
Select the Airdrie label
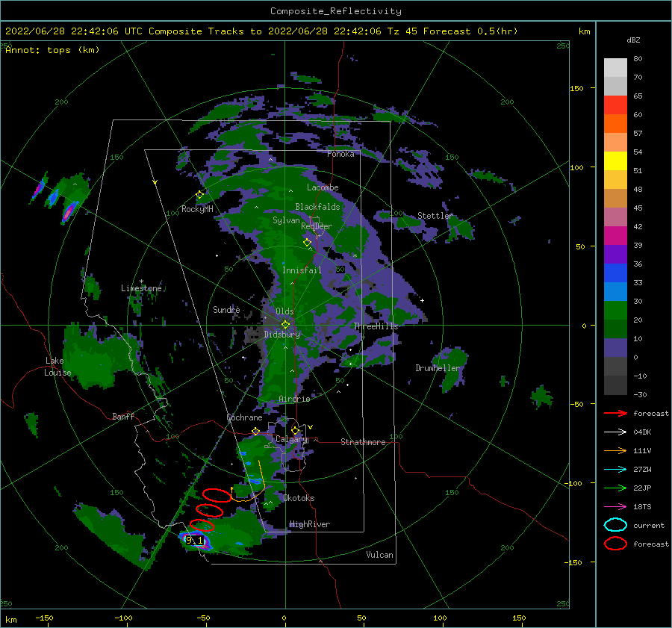[294, 399]
